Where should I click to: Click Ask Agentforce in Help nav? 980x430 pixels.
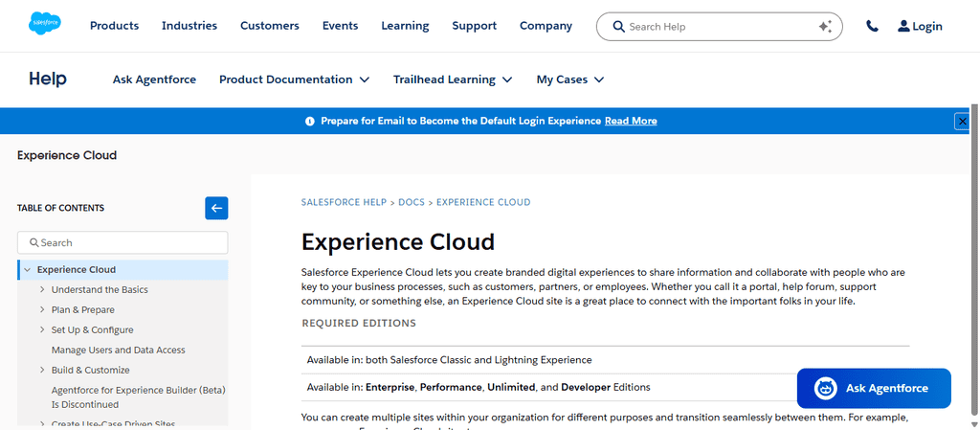[154, 79]
